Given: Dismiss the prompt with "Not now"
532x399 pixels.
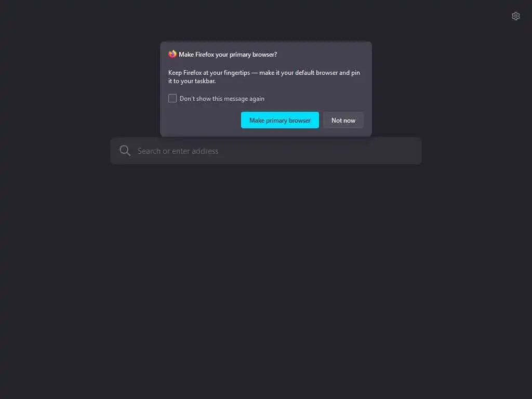Looking at the screenshot, I should tap(343, 120).
